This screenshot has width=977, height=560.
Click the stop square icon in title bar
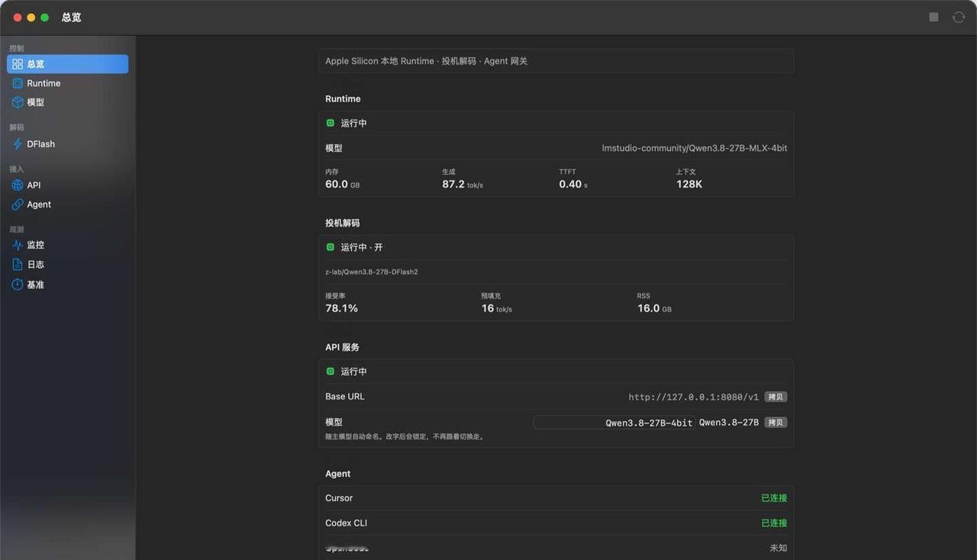pyautogui.click(x=933, y=17)
